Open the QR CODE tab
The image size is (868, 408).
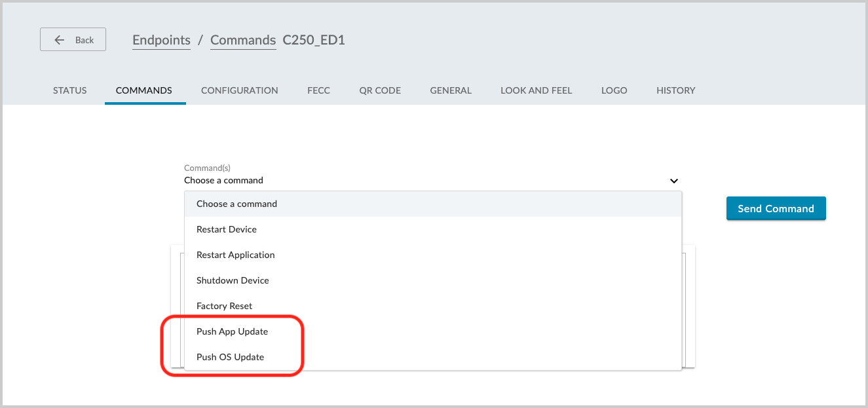pyautogui.click(x=380, y=90)
